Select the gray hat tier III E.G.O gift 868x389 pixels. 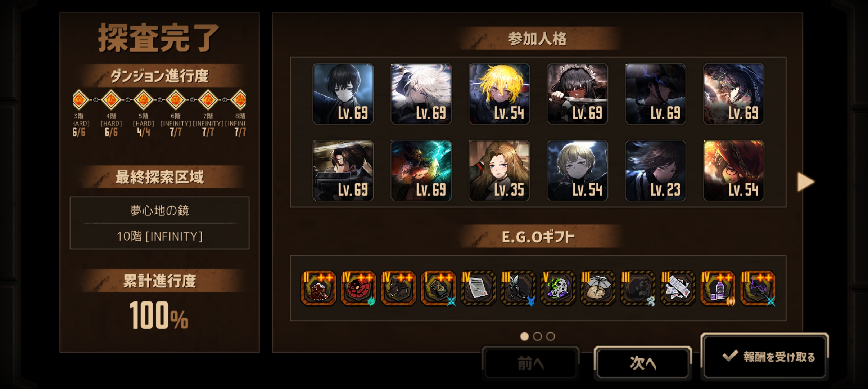coord(598,288)
